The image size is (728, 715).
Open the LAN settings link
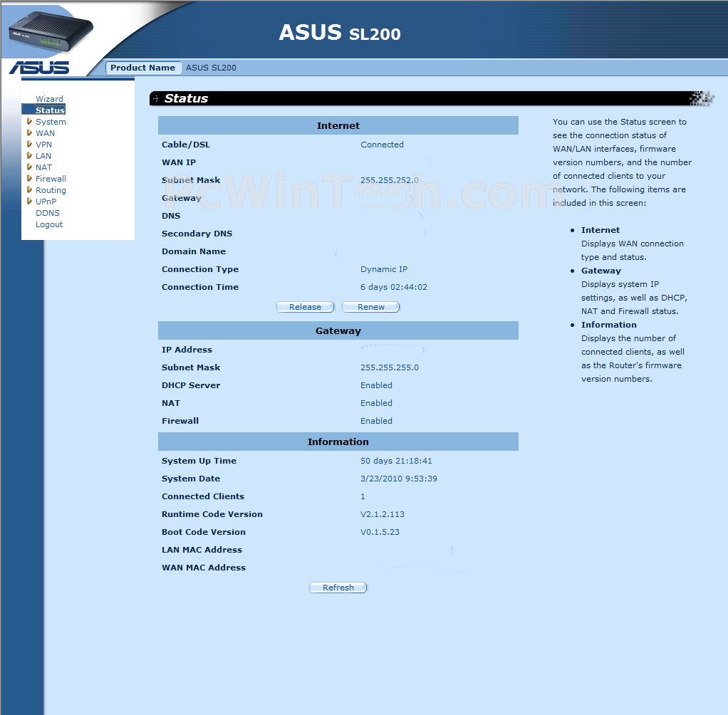pos(43,156)
